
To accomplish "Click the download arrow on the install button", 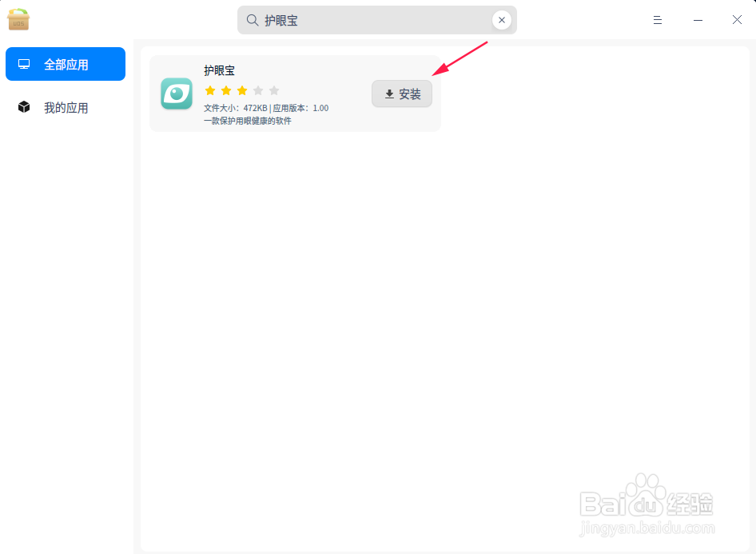I will [388, 94].
